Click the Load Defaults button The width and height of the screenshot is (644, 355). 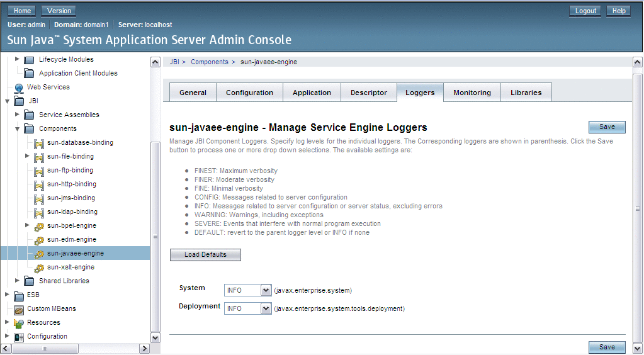coord(205,255)
